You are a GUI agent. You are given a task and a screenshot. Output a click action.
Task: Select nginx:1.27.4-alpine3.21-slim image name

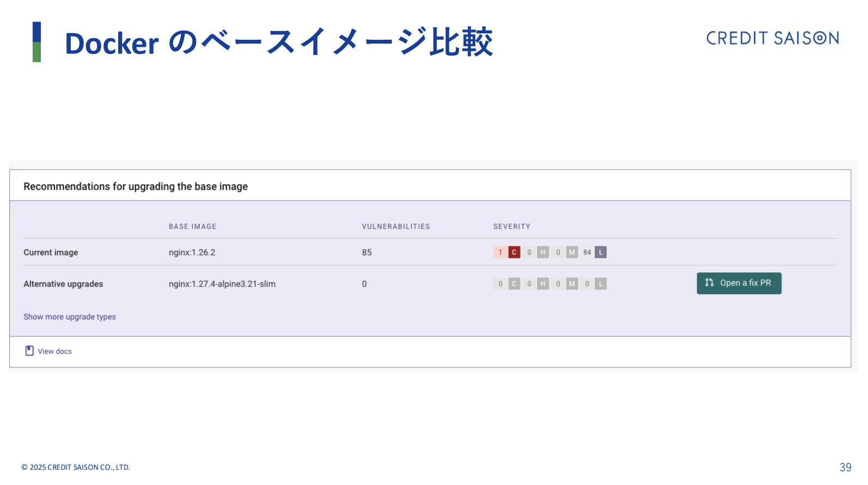click(222, 284)
